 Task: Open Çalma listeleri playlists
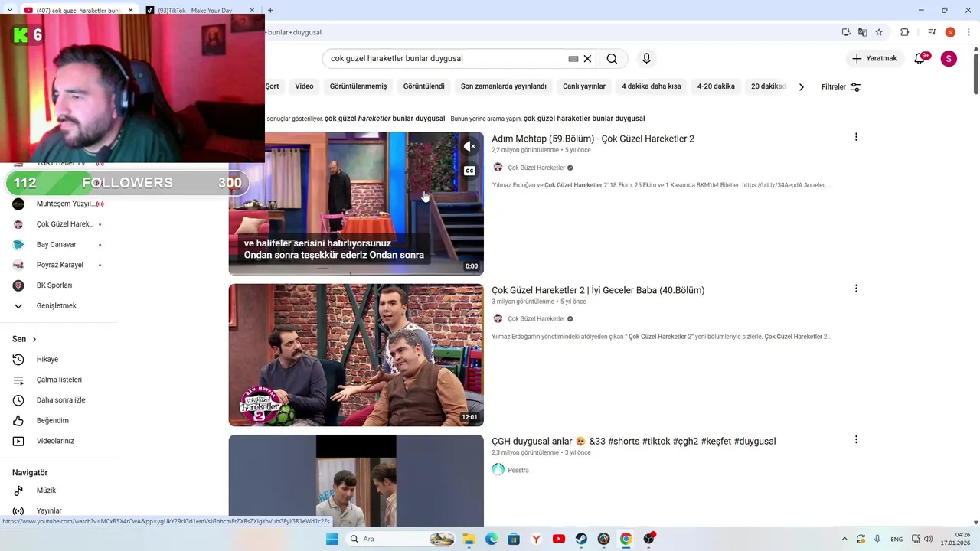tap(58, 380)
